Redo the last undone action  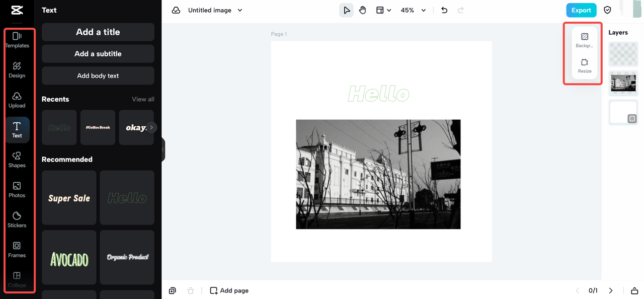(x=460, y=10)
